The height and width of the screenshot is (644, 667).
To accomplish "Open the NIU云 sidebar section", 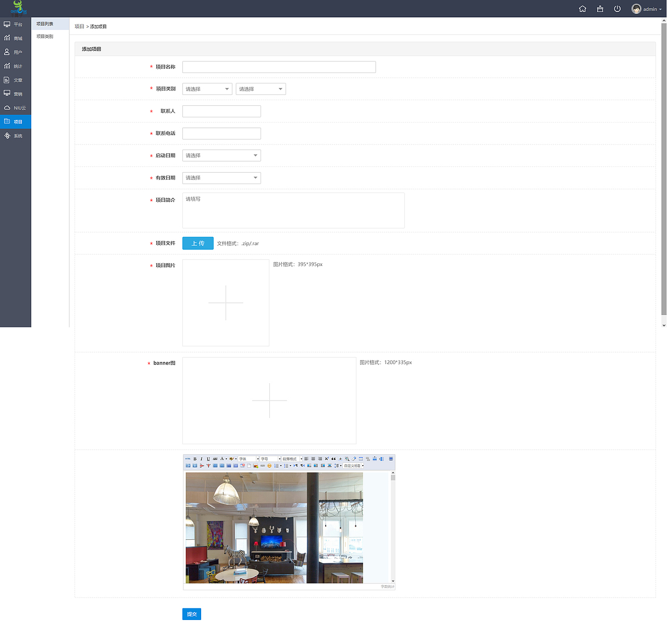I will click(x=16, y=108).
